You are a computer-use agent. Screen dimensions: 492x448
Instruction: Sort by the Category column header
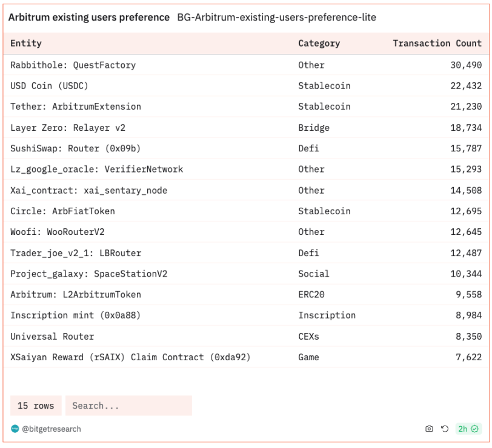click(319, 44)
